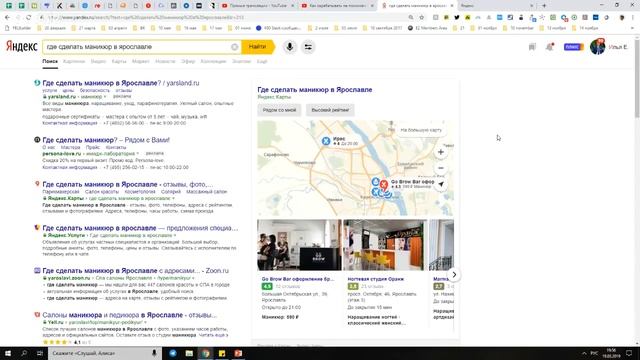The width and height of the screenshot is (640, 360).
Task: Locate me with the map arrow icon
Action: 440,184
